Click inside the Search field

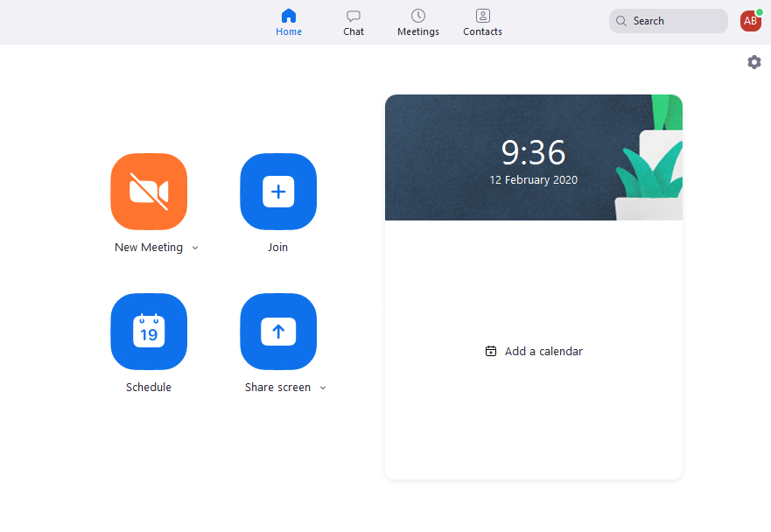tap(668, 20)
